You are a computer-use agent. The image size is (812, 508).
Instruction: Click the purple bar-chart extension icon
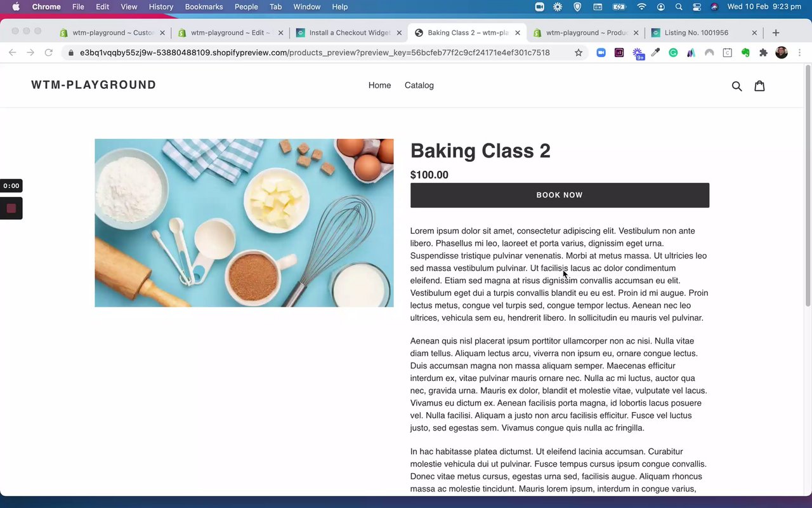(x=619, y=53)
